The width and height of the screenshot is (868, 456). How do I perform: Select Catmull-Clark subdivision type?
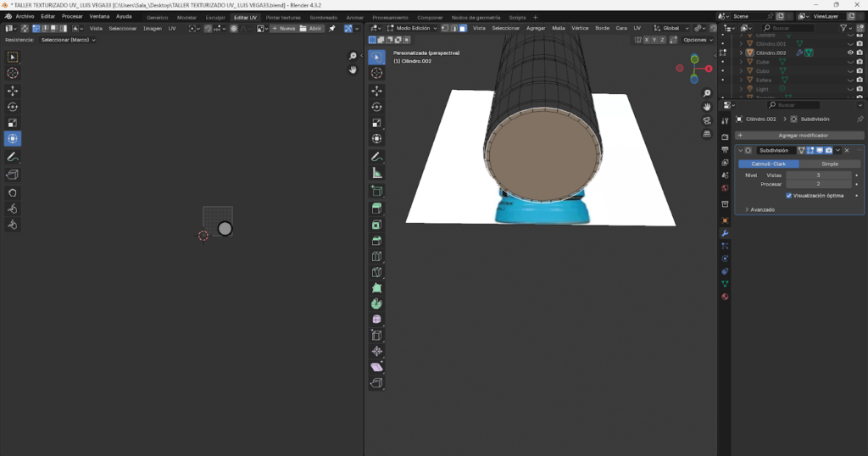click(768, 164)
